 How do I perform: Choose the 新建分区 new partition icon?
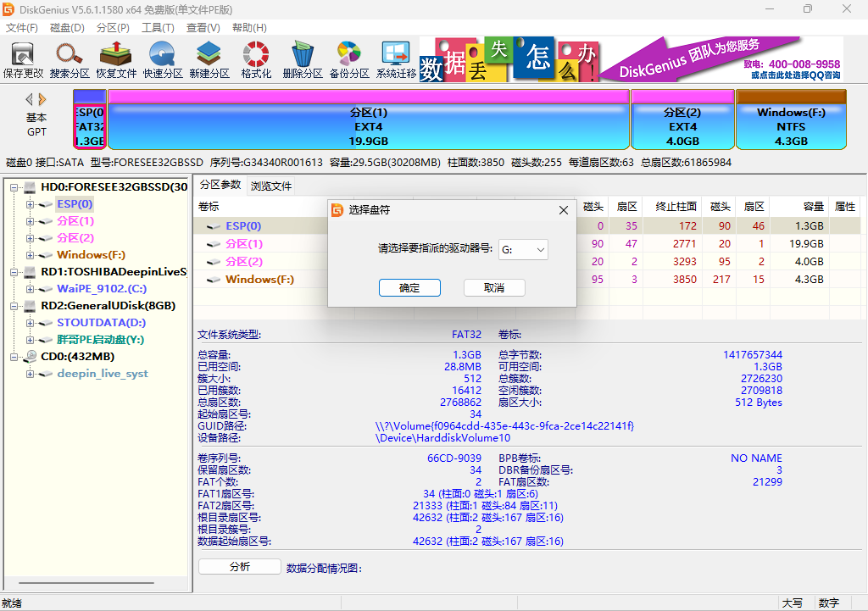click(x=209, y=60)
